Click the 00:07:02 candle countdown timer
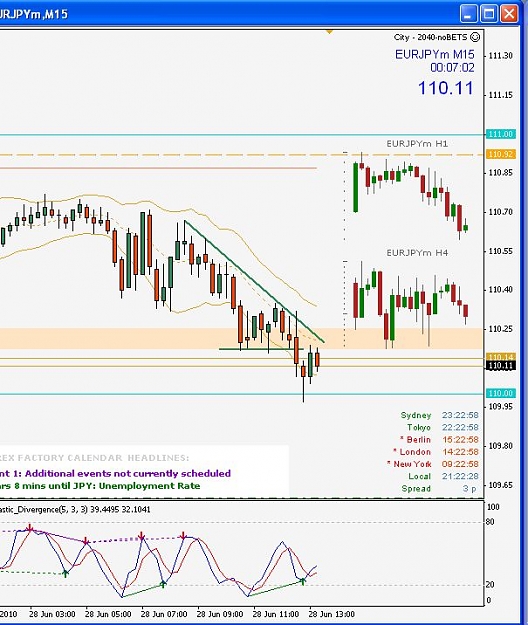Screen dimensions: 528x625 click(452, 68)
